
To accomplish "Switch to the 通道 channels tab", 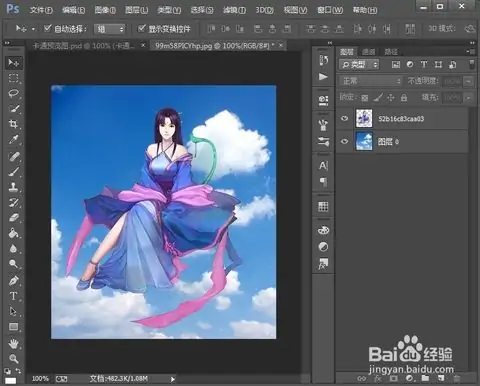I will pyautogui.click(x=369, y=52).
